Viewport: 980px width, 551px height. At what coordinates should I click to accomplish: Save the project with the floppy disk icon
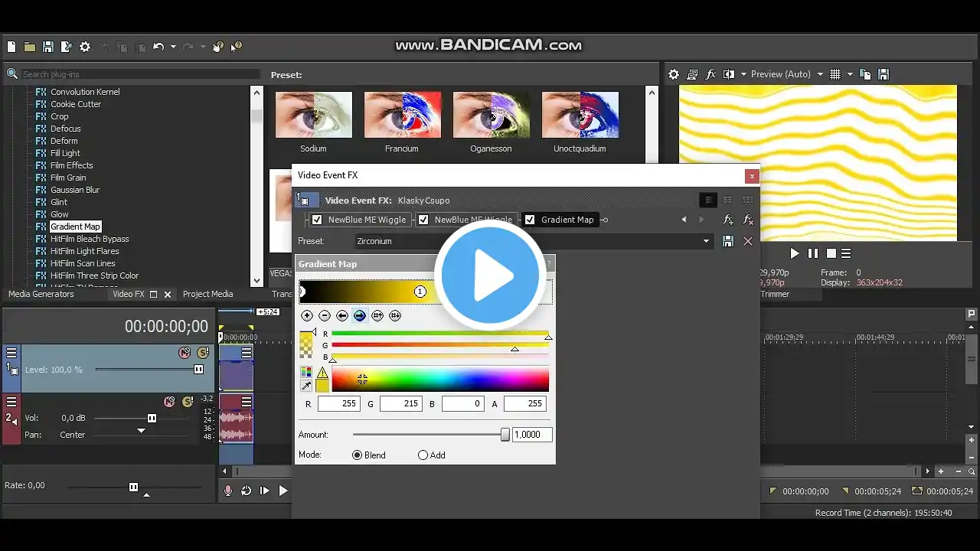[47, 47]
